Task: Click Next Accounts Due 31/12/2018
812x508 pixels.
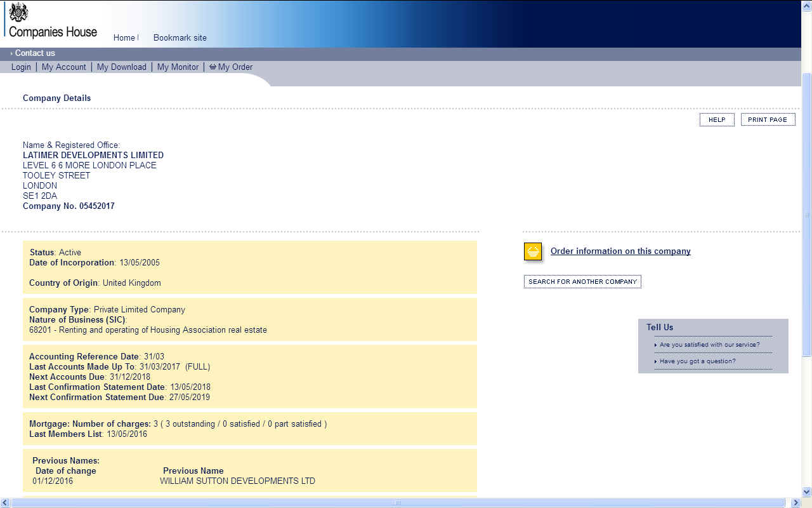Action: tap(89, 377)
